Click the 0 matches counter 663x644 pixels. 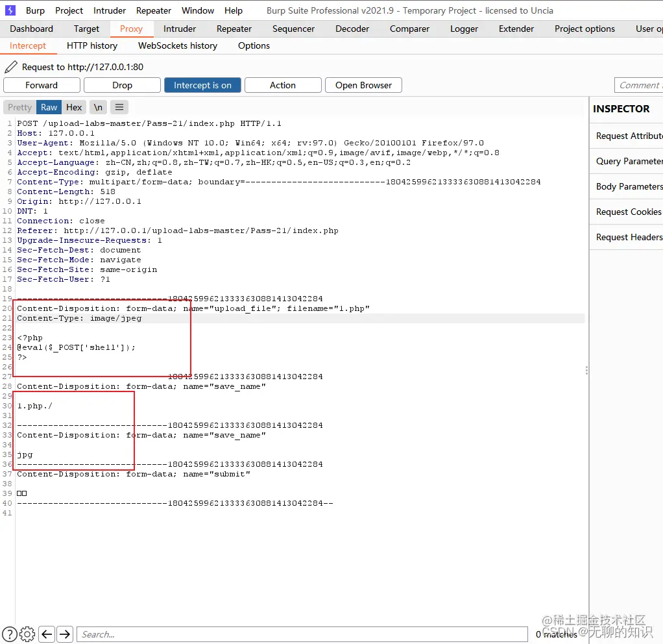click(x=557, y=634)
